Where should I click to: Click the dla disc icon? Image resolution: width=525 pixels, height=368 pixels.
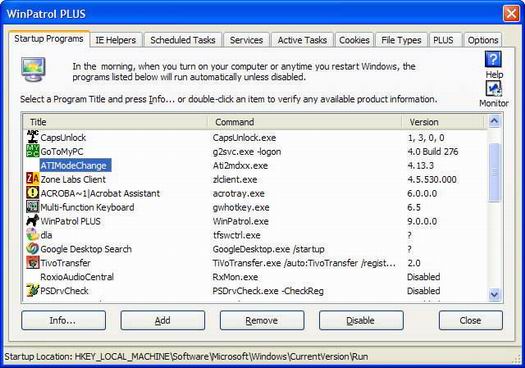coord(32,234)
